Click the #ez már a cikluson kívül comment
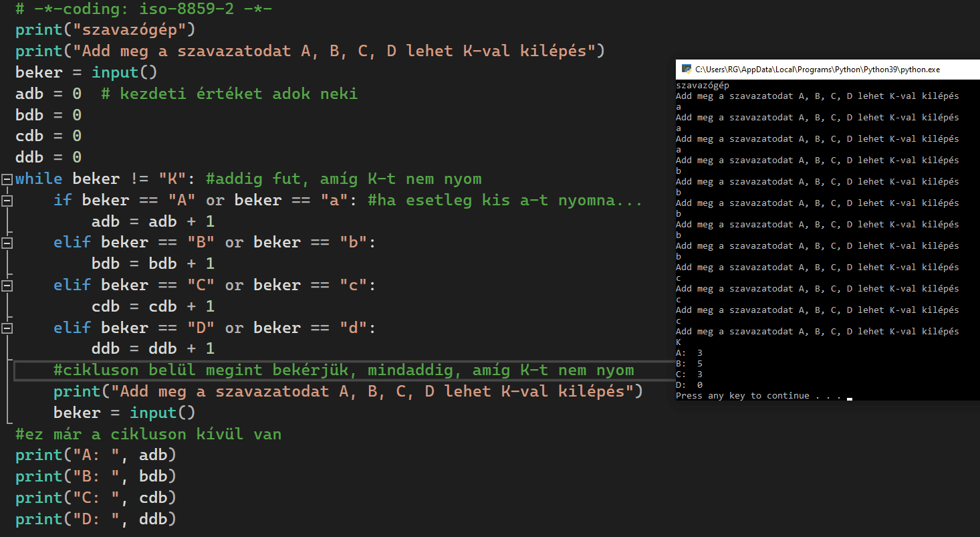Screen dimensions: 980x537 click(148, 435)
